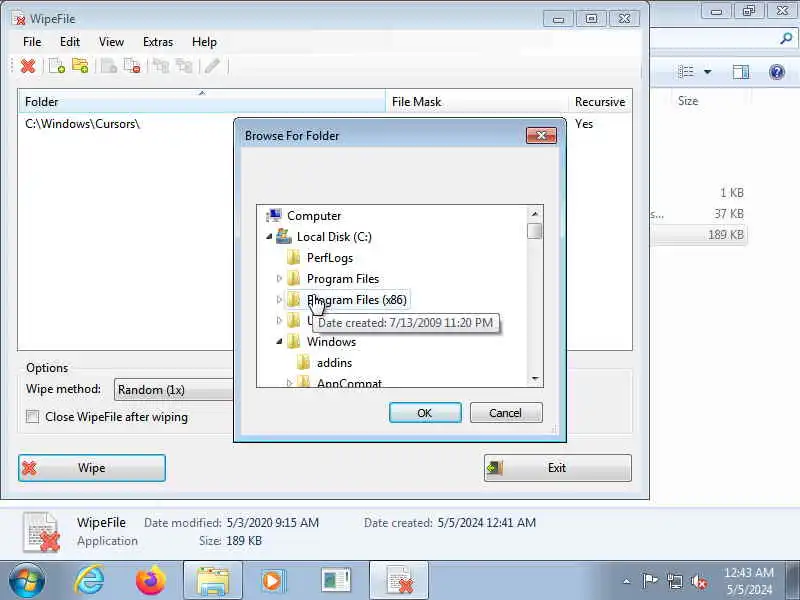Click the pencil edit toolbar icon

212,66
